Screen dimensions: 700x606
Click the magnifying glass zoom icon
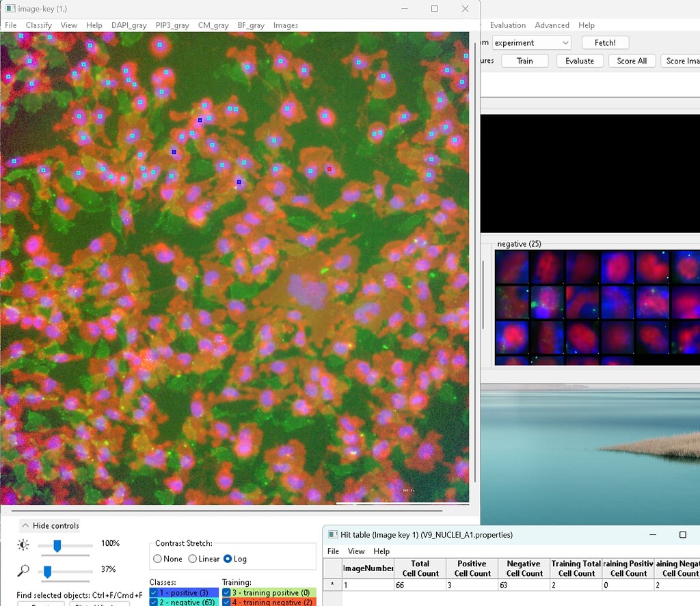point(22,569)
